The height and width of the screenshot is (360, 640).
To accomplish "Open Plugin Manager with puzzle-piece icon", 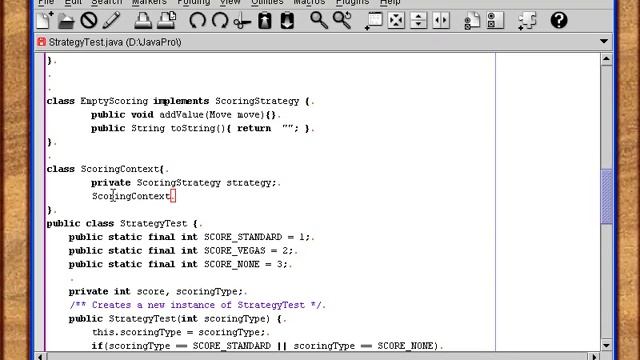I will point(527,20).
